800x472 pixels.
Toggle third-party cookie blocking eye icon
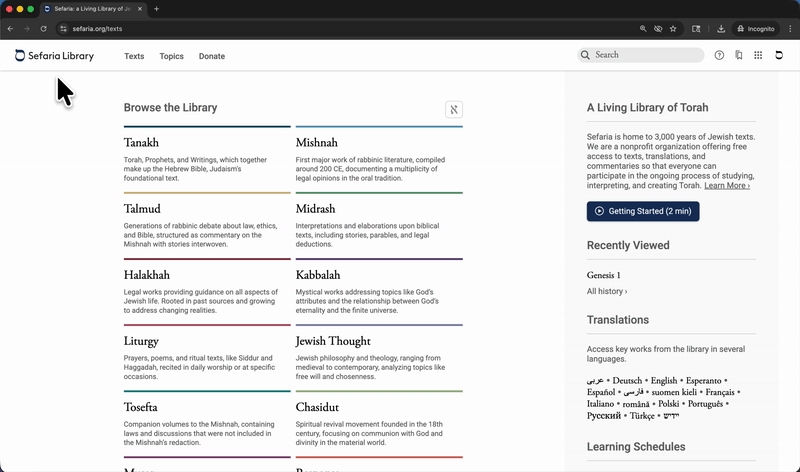click(x=658, y=29)
